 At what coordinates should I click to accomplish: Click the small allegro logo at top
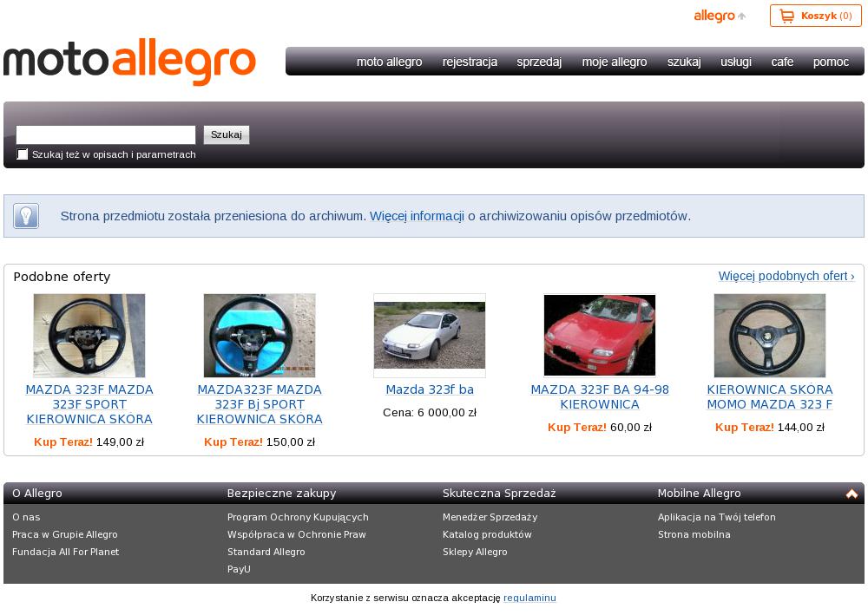(714, 16)
